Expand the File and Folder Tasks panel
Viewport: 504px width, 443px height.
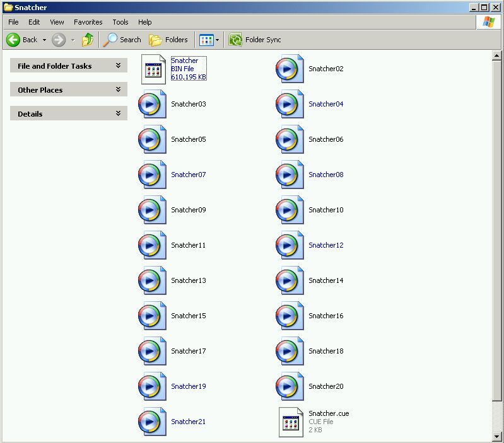tap(118, 66)
